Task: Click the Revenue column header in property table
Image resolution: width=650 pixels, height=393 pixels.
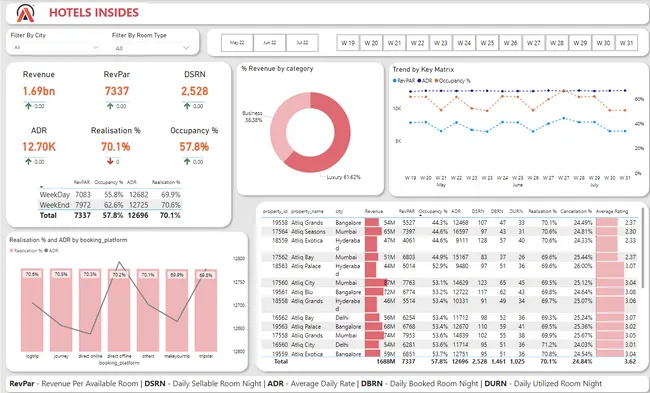Action: pyautogui.click(x=374, y=211)
